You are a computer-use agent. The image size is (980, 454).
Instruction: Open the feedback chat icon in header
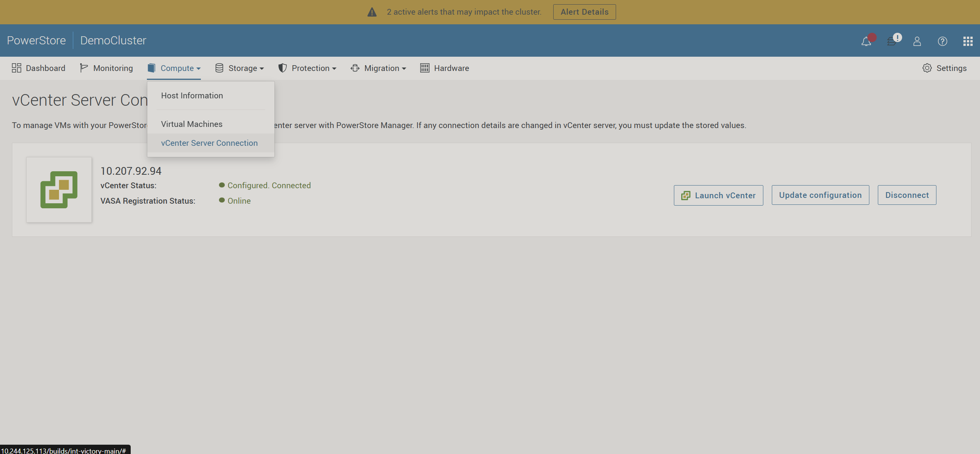point(892,41)
